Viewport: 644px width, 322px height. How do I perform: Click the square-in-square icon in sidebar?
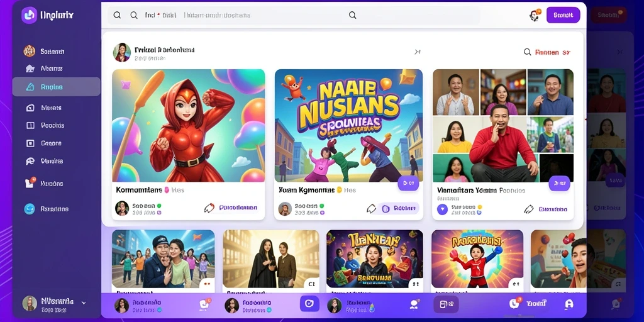pos(30,143)
